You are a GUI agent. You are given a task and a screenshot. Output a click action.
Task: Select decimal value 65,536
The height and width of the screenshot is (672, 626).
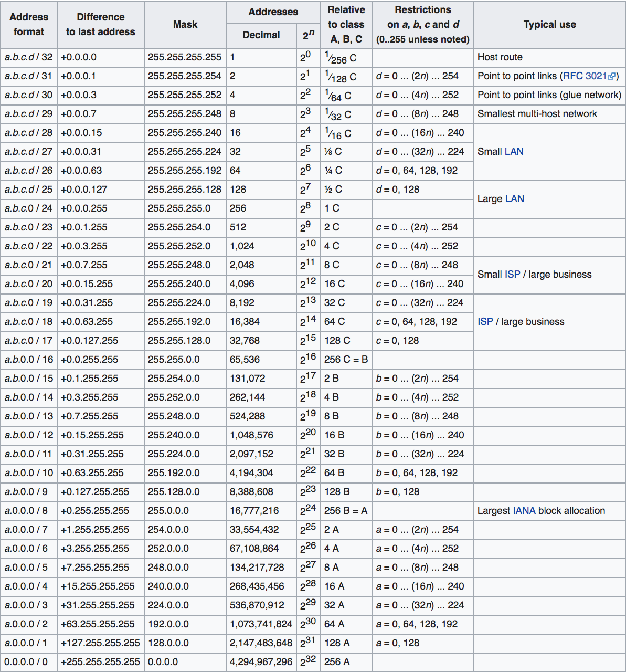(261, 360)
